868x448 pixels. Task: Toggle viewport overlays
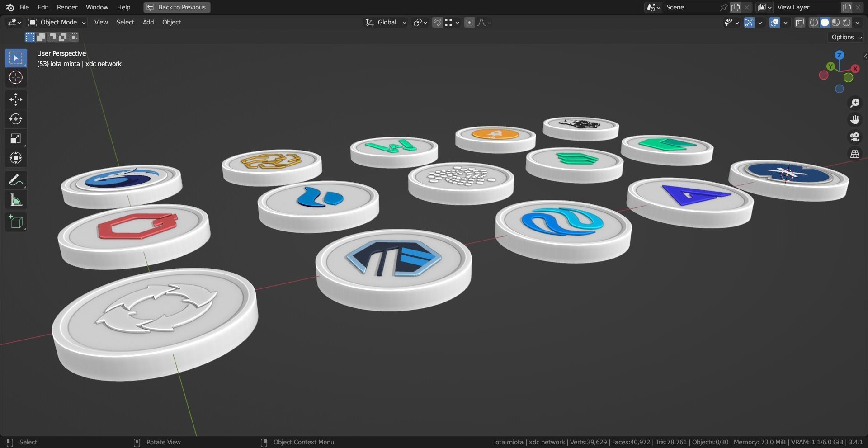coord(775,22)
